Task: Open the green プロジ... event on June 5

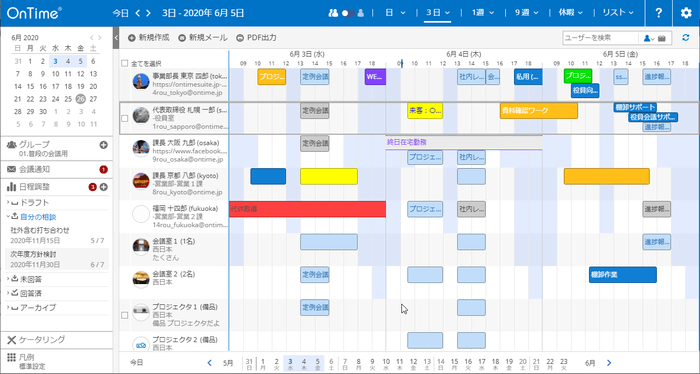Action: point(578,76)
